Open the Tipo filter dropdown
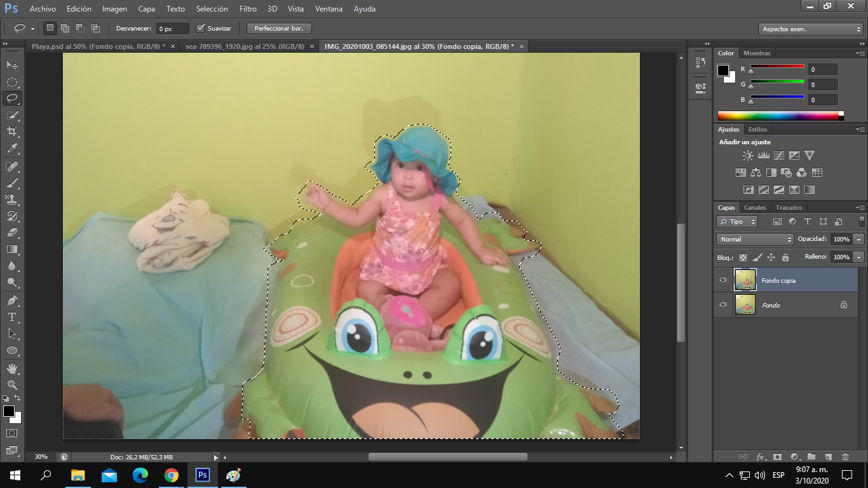The width and height of the screenshot is (868, 488). 737,222
